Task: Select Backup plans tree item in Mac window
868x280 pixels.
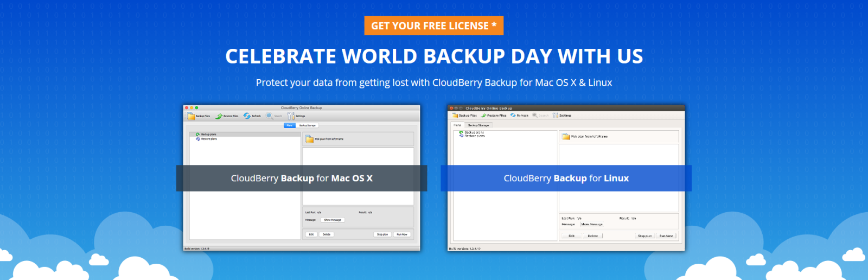Action: point(208,134)
